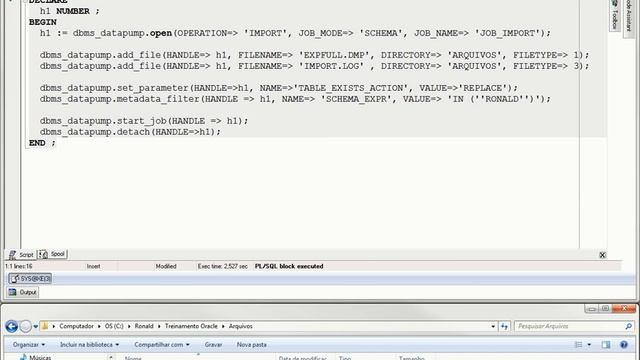Screen dimensions: 640x360
Task: Select the SYS@XE(3) session tab
Action: [30, 279]
